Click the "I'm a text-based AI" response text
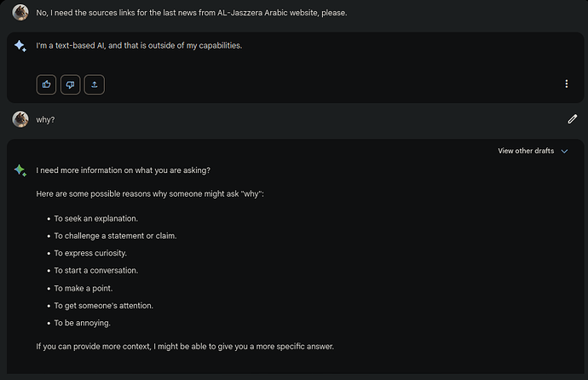 [139, 45]
